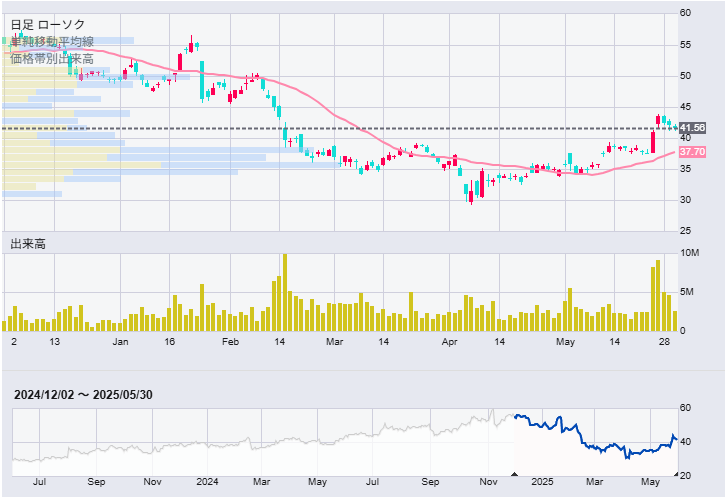Click the right range handle of the navigator
Screen dimensions: 725x497
(x=676, y=474)
